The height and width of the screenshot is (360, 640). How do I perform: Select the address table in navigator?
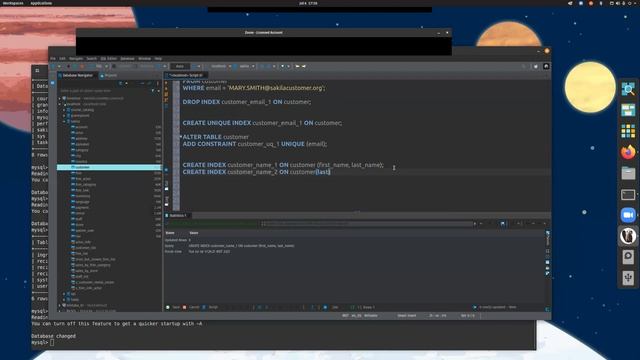click(81, 138)
